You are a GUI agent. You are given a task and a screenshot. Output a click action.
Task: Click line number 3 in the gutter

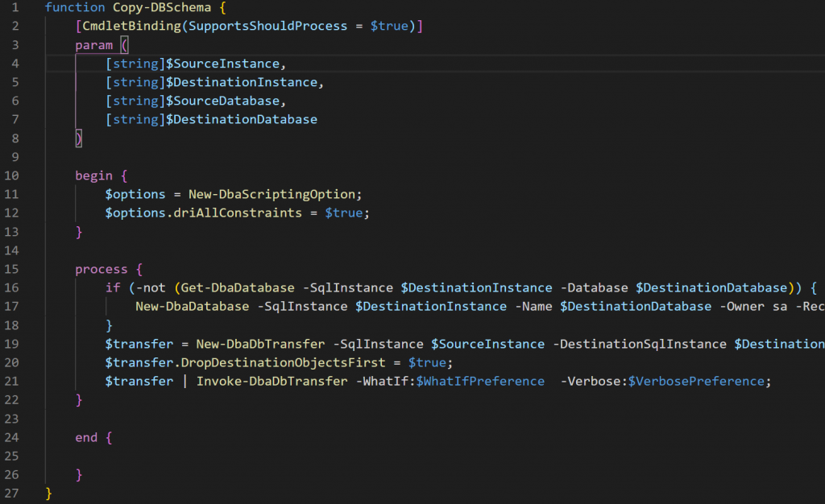click(x=15, y=45)
